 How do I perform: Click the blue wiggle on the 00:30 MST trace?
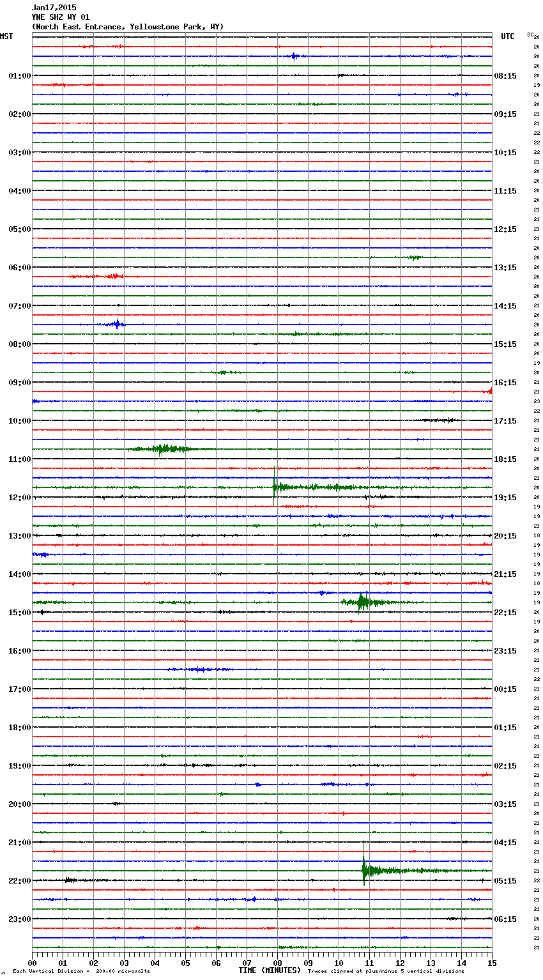pos(294,56)
